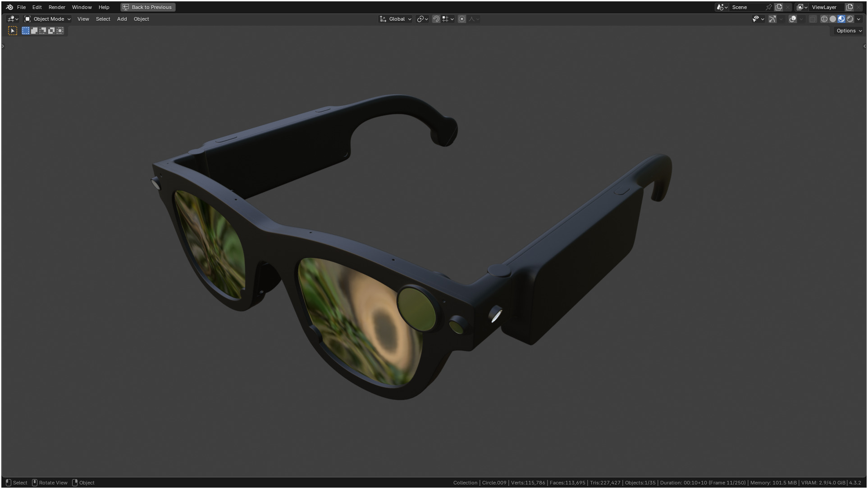Click the "Duration: 00:10+10 (Frame 11/250)" text
The width and height of the screenshot is (868, 489).
(703, 483)
